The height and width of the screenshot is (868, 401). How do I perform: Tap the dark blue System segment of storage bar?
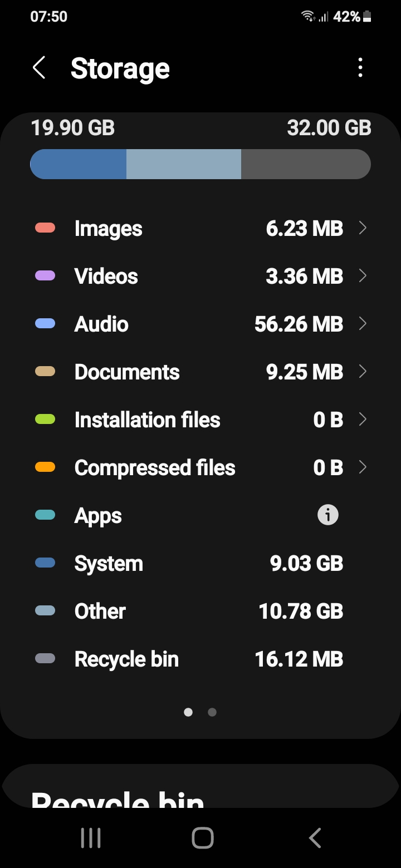[79, 164]
